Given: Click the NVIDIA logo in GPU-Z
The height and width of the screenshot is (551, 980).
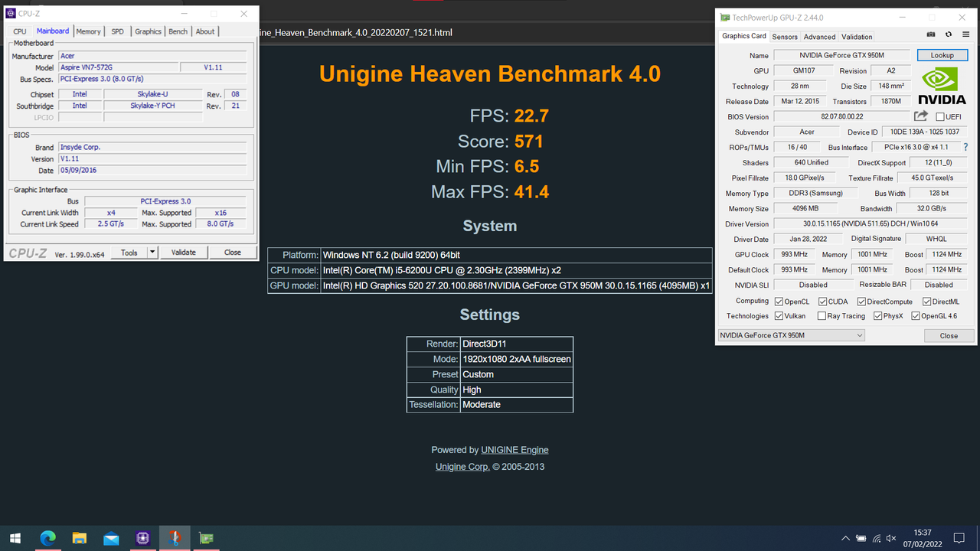Looking at the screenshot, I should (942, 86).
